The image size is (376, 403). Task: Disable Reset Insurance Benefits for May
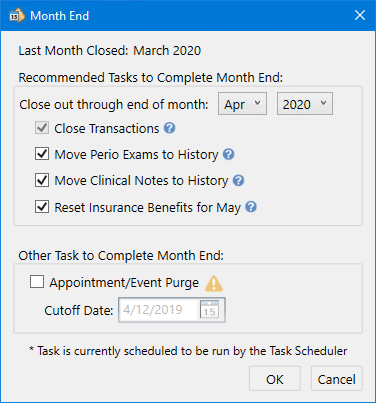coord(42,207)
